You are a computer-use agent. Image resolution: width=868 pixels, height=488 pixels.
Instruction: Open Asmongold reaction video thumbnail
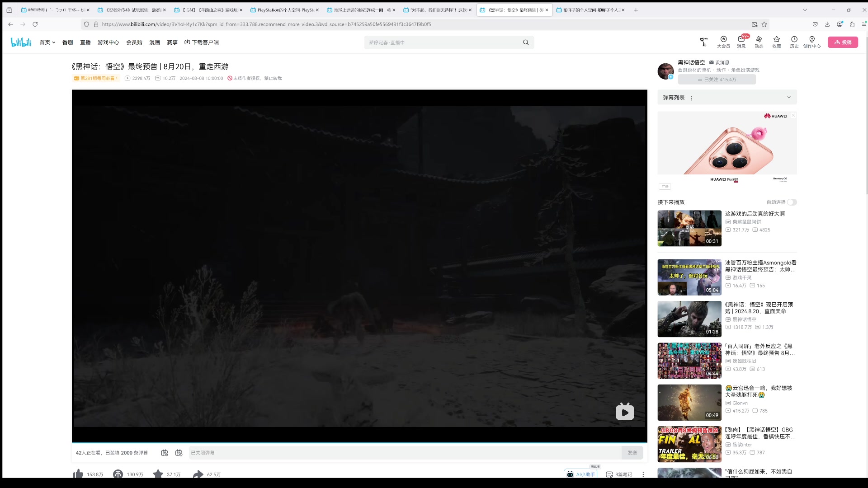pos(689,277)
